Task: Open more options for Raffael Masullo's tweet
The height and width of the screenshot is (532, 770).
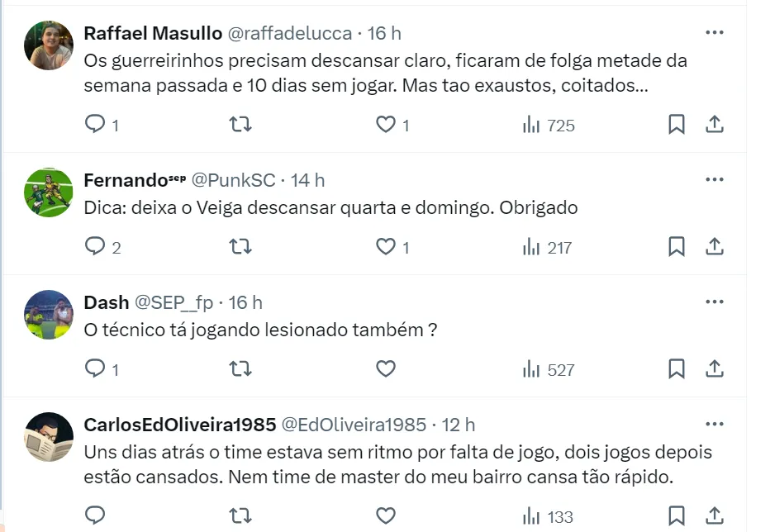Action: [715, 33]
